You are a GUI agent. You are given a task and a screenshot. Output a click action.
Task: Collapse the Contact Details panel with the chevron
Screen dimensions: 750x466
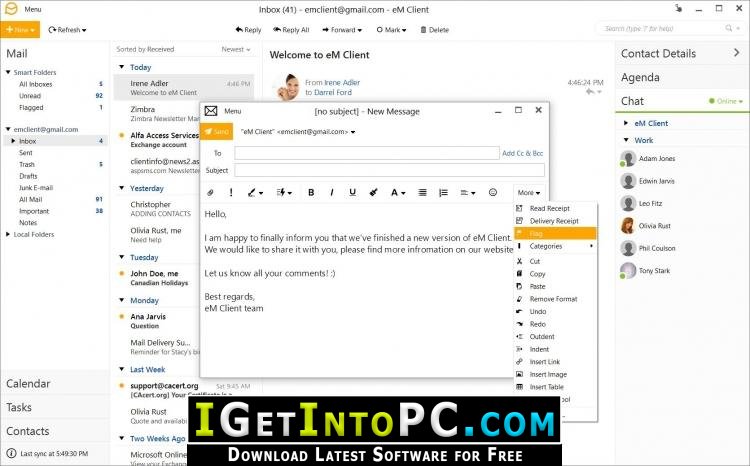[x=736, y=53]
